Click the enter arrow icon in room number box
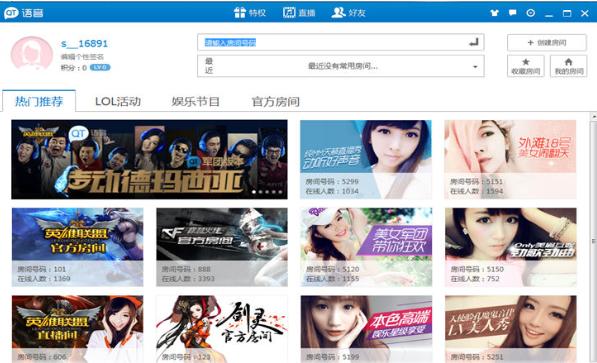The width and height of the screenshot is (597, 363). (x=474, y=42)
